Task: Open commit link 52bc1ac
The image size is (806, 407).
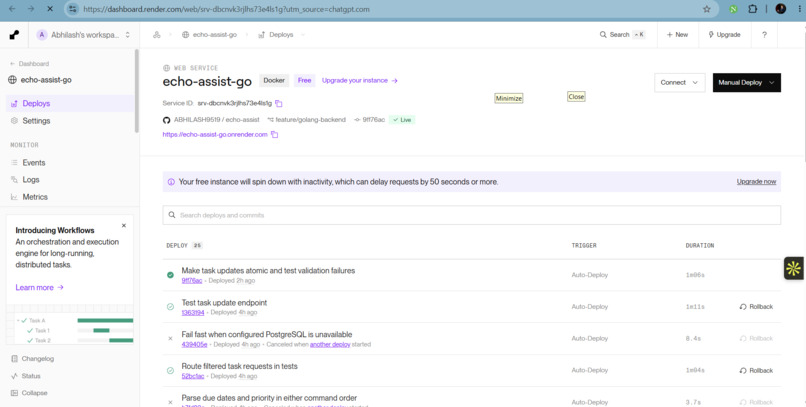Action: click(x=193, y=376)
